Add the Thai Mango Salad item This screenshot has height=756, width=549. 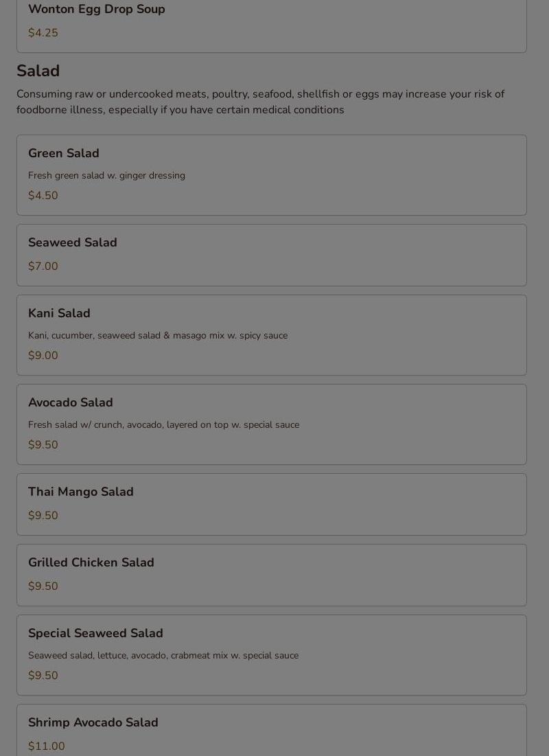(x=81, y=492)
